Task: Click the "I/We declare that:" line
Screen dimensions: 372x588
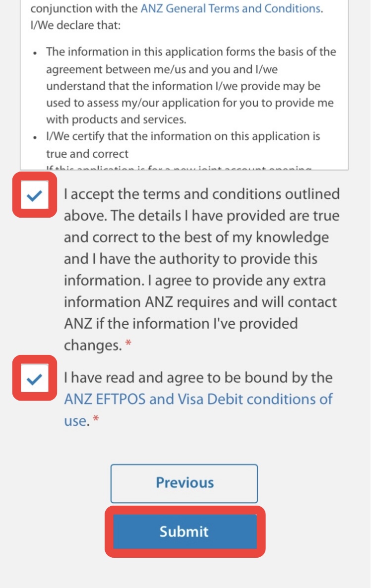Action: 75,25
